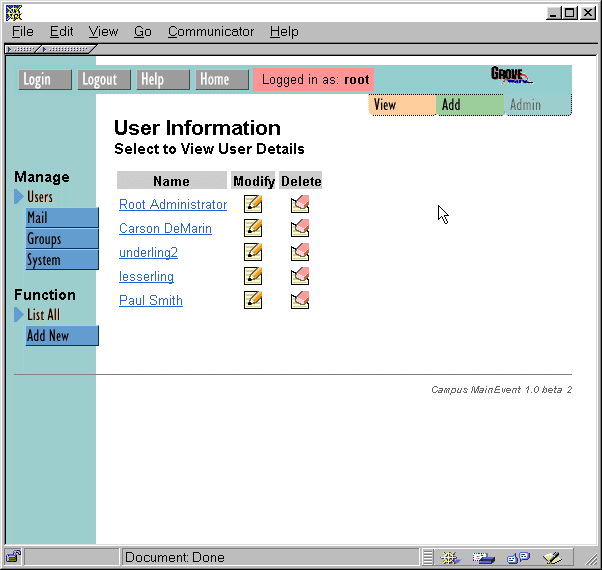This screenshot has width=602, height=570.
Task: Click the security lock icon in status bar
Action: pyautogui.click(x=14, y=557)
